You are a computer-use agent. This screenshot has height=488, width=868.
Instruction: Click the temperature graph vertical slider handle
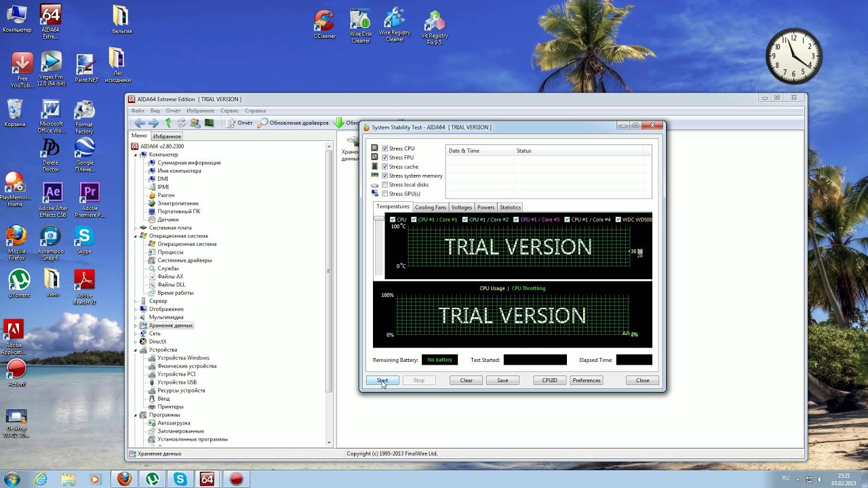378,218
